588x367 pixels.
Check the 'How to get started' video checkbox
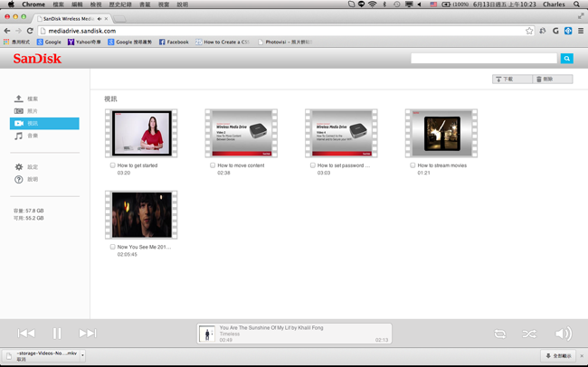click(112, 165)
